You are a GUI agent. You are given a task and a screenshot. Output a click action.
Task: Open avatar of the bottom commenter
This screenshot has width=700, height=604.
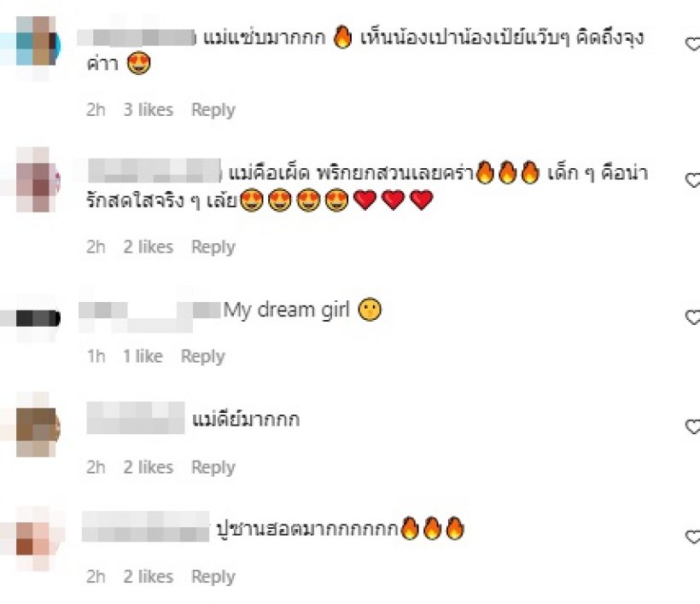(x=38, y=539)
